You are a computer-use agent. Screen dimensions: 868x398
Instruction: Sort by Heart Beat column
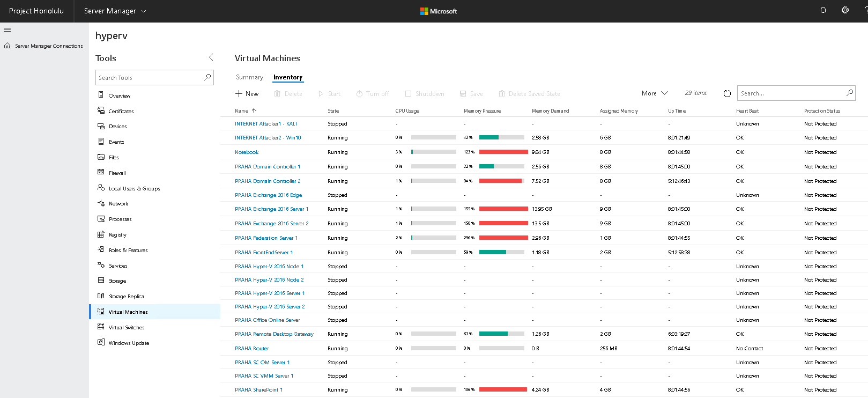pyautogui.click(x=747, y=110)
